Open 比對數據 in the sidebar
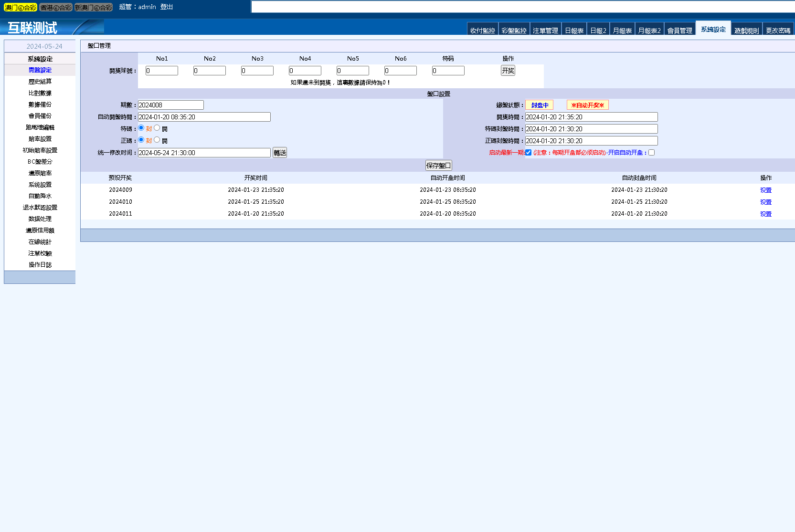 [x=40, y=93]
